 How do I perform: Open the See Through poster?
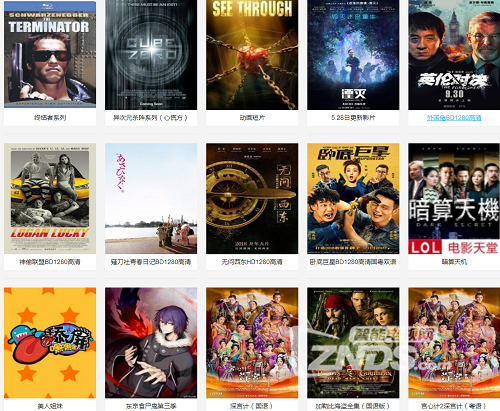point(252,55)
